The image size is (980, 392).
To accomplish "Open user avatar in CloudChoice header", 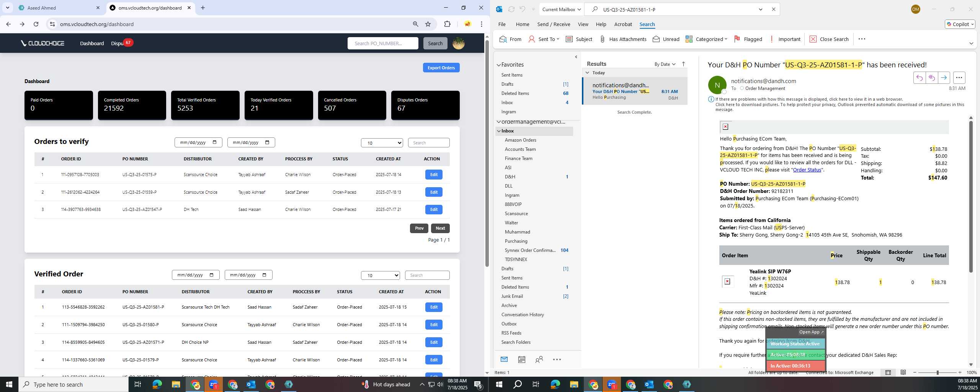I will (459, 43).
